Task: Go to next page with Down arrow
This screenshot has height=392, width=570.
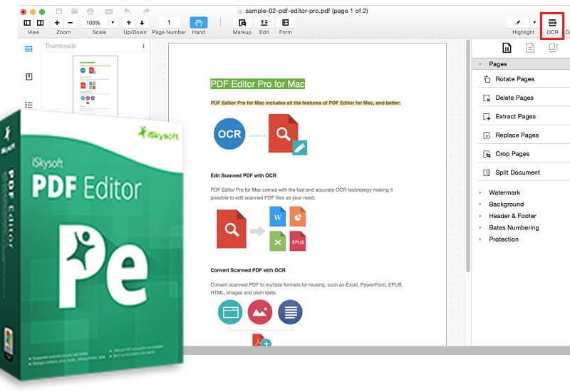Action: pyautogui.click(x=142, y=23)
